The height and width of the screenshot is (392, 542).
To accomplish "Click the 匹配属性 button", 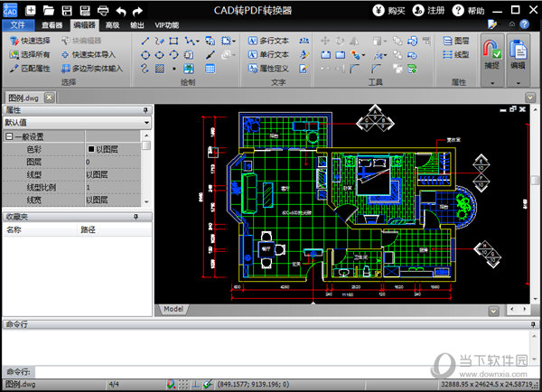I will [x=30, y=69].
